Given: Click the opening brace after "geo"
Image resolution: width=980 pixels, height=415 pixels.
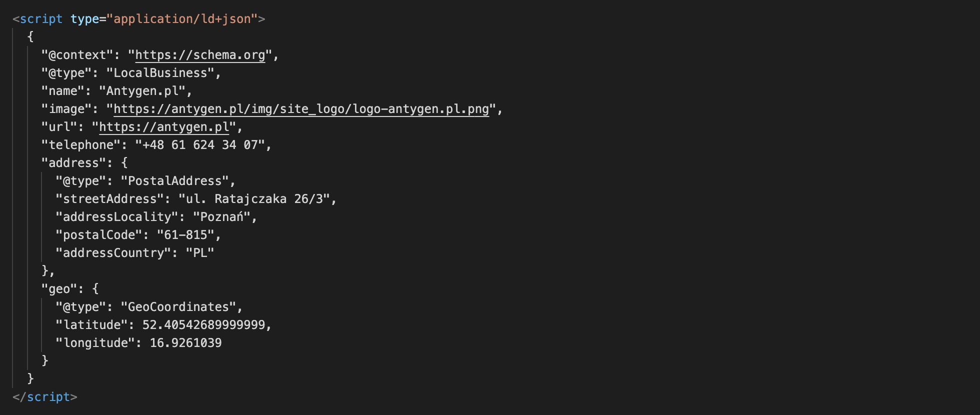Looking at the screenshot, I should (95, 289).
